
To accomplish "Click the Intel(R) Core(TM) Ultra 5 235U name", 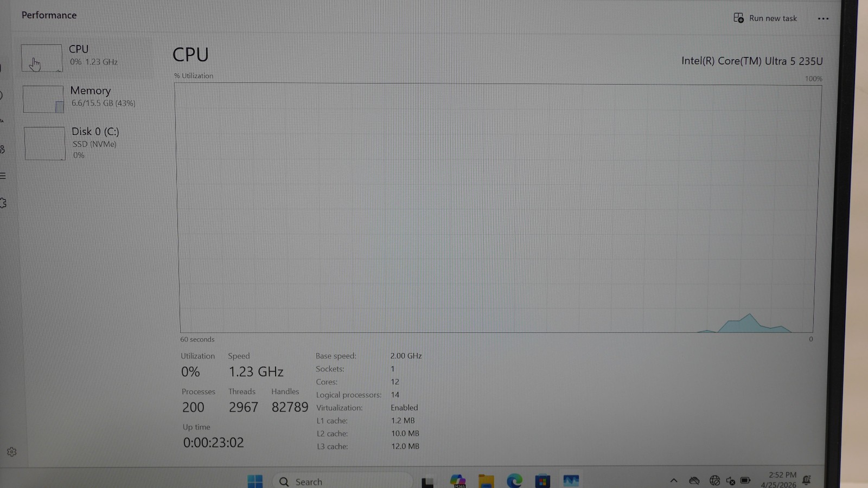I will tap(752, 61).
